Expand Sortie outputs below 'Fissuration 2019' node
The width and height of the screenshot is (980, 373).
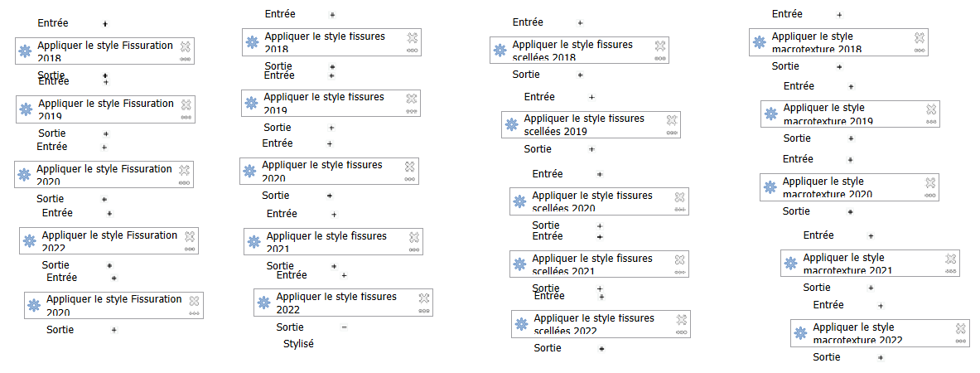(x=106, y=133)
